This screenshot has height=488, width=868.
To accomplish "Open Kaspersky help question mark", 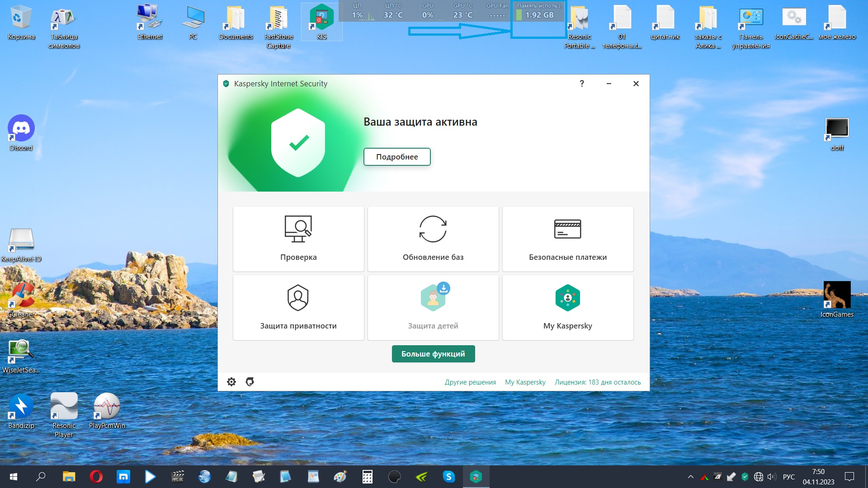I will [582, 84].
